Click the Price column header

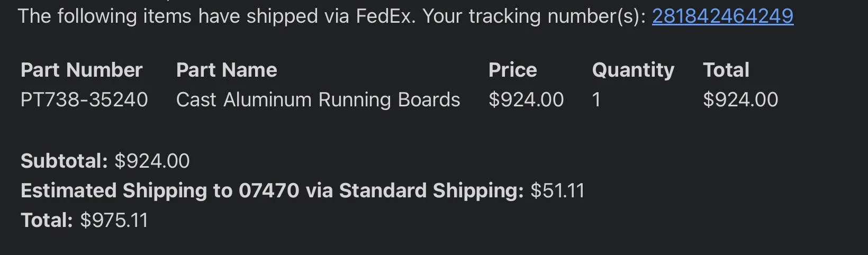(x=512, y=70)
